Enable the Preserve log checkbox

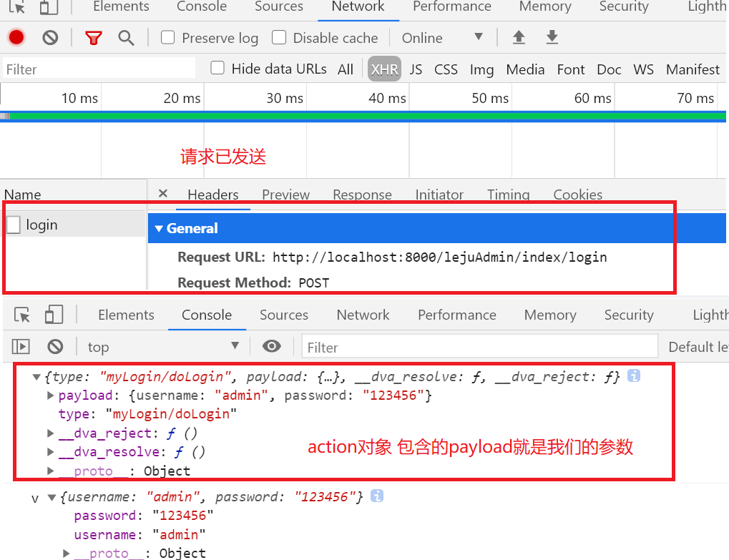[x=167, y=37]
